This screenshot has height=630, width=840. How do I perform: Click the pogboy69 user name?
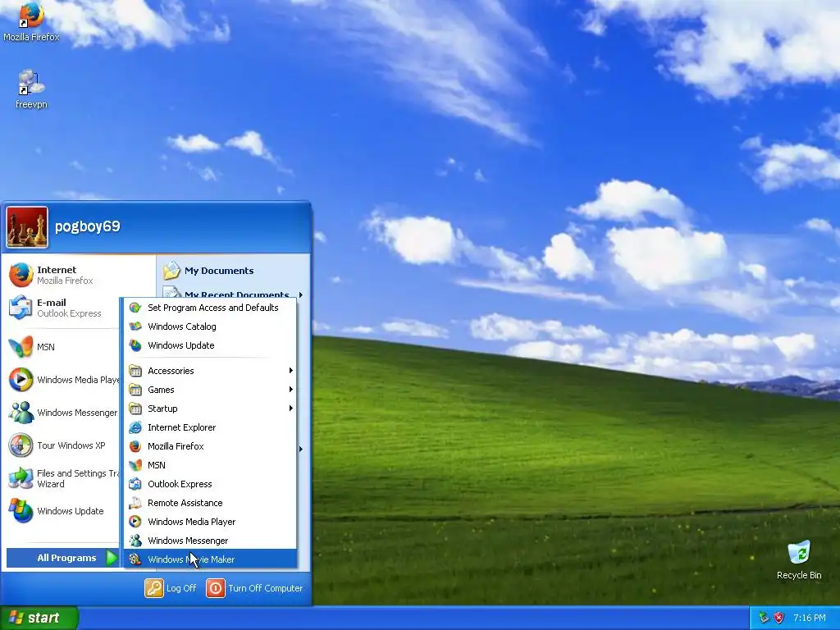(87, 226)
